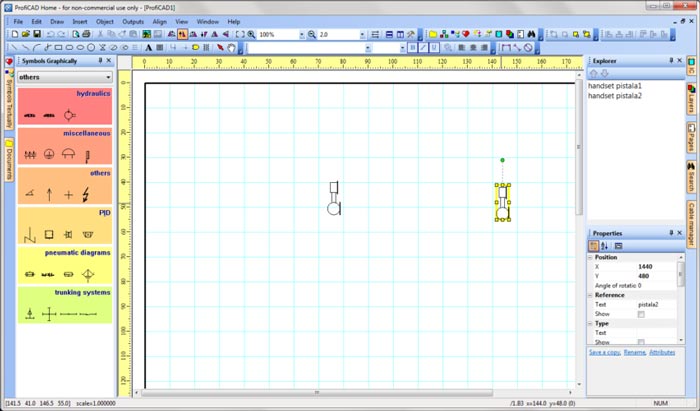The image size is (700, 411).
Task: Click the Save floppy disk icon
Action: 37,34
